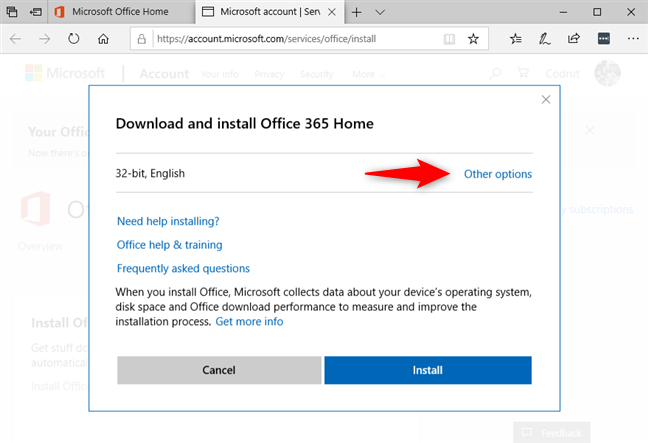The image size is (648, 443).
Task: Refresh the current page
Action: tap(74, 39)
